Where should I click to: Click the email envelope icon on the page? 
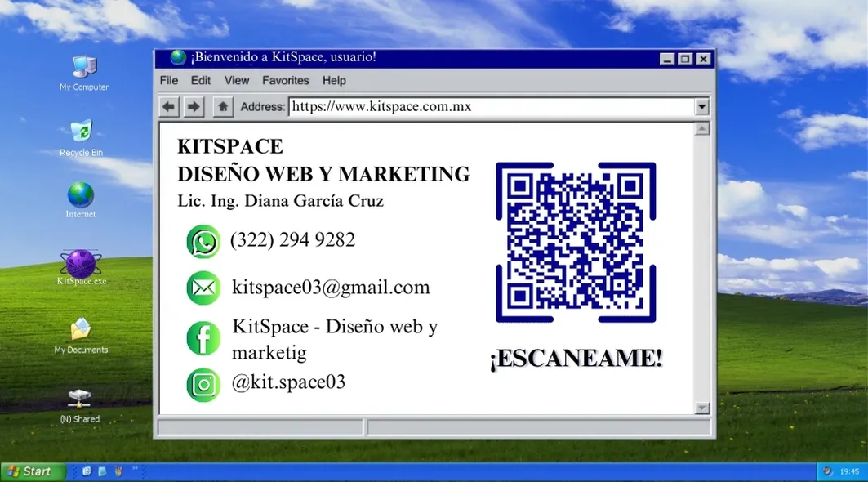[203, 288]
